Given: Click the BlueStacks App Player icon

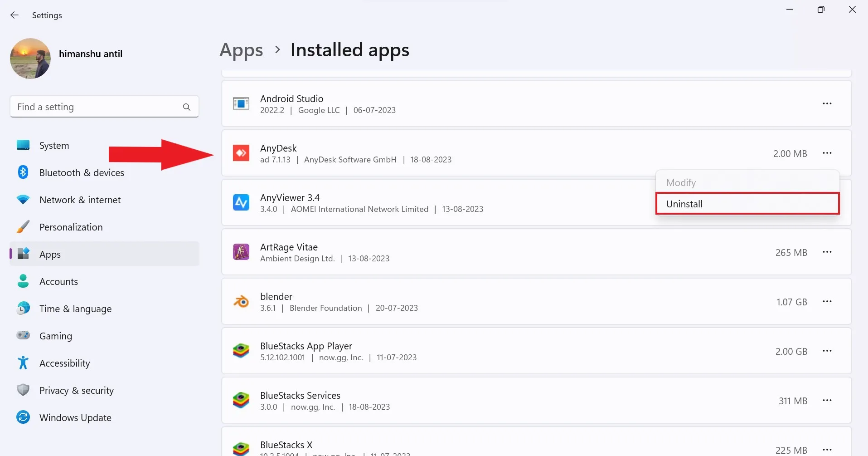Looking at the screenshot, I should (x=241, y=351).
